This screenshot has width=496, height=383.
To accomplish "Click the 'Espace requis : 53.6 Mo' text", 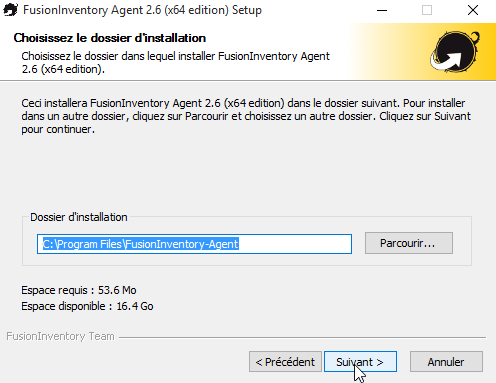I will click(79, 290).
